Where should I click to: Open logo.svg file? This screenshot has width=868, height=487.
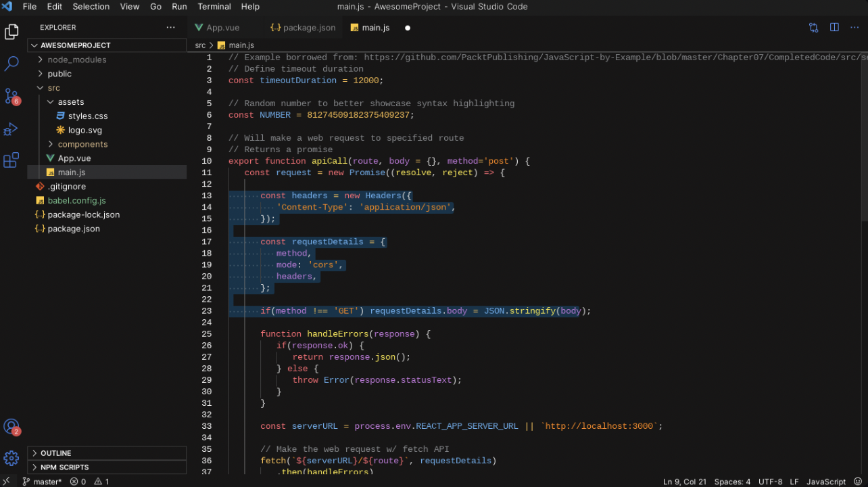(x=107, y=130)
